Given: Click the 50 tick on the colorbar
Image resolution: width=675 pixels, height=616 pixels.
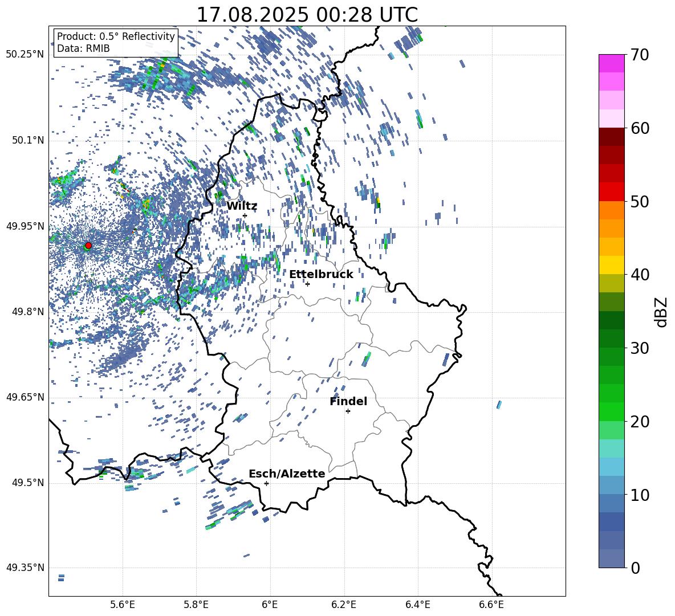Looking at the screenshot, I should pos(639,201).
